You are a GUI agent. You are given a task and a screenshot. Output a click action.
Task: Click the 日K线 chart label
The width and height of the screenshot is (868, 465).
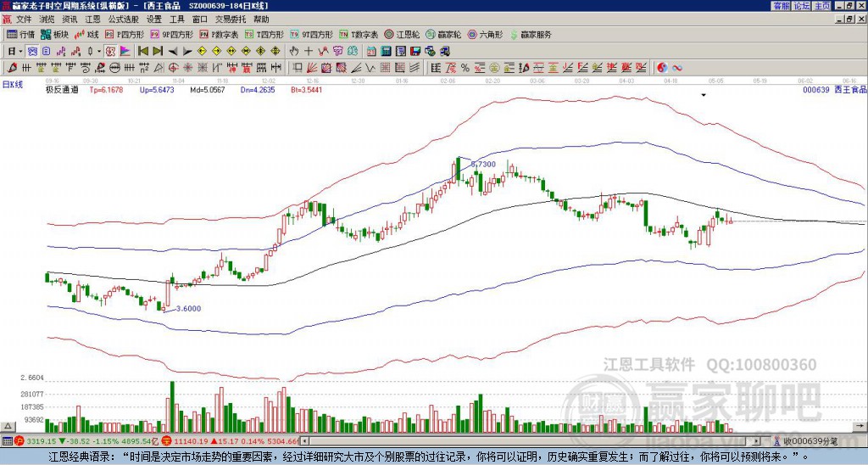(x=13, y=84)
